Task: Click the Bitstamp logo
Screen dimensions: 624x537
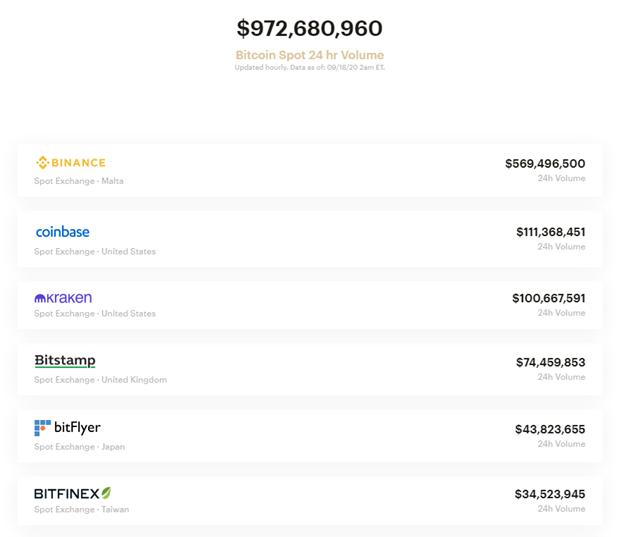Action: pyautogui.click(x=65, y=361)
